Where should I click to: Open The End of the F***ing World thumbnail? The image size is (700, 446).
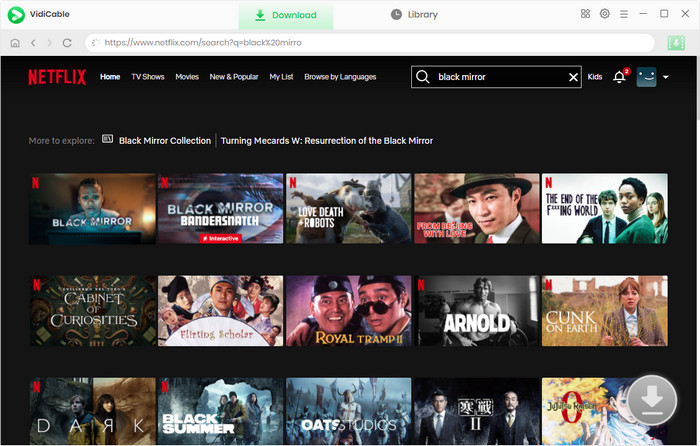click(x=605, y=208)
